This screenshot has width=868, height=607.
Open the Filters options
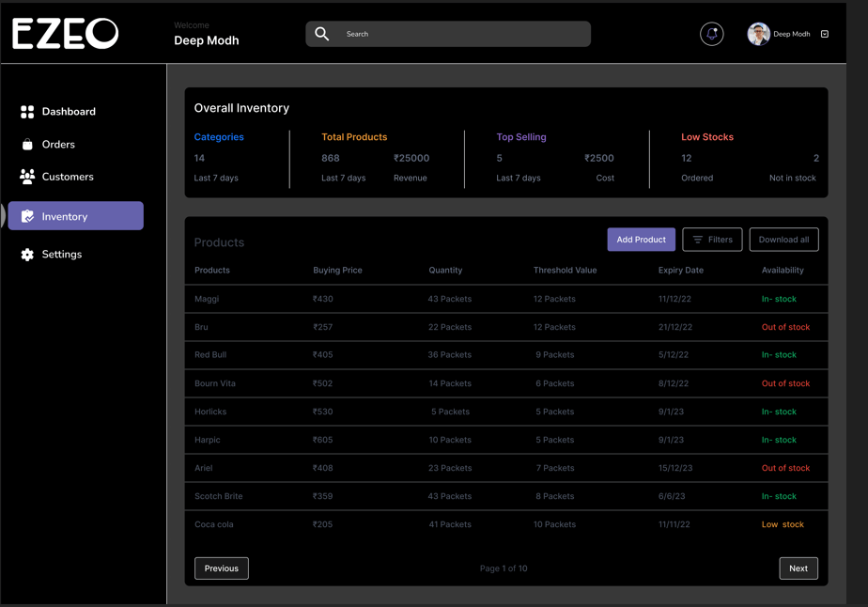tap(712, 240)
